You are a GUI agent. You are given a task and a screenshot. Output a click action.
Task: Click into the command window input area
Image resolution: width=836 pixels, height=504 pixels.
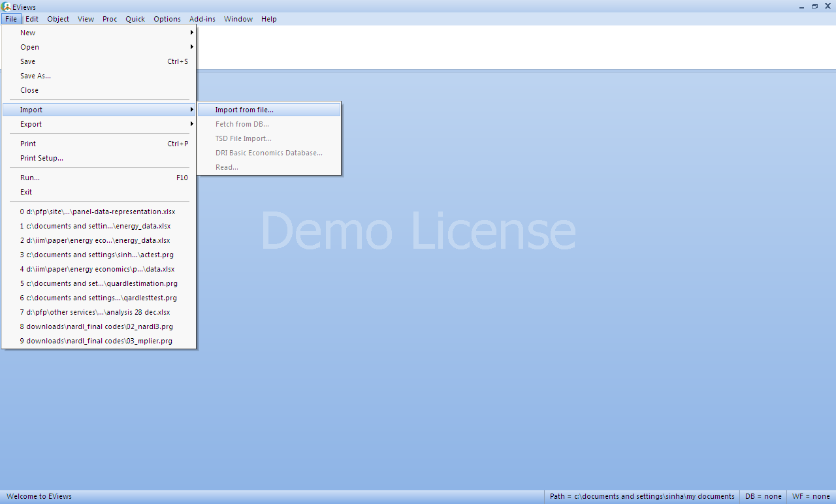click(516, 47)
